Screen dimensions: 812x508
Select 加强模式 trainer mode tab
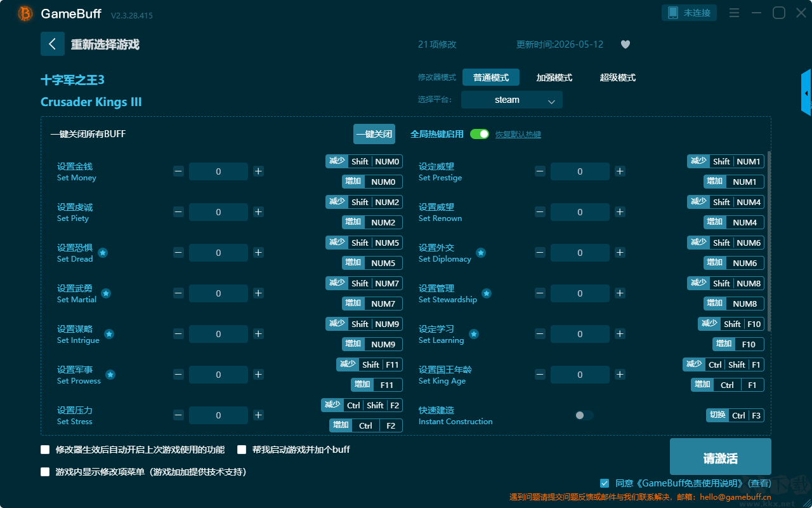[554, 77]
